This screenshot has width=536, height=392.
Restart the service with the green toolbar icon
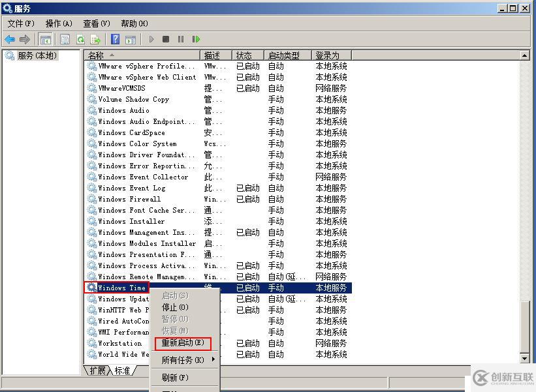click(196, 39)
